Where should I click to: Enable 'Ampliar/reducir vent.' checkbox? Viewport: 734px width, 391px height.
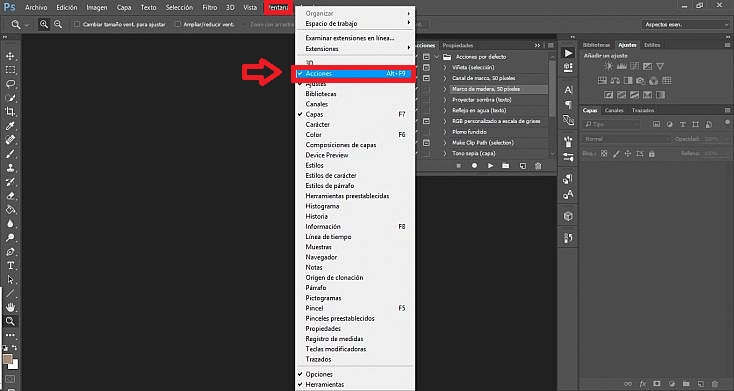(x=178, y=24)
